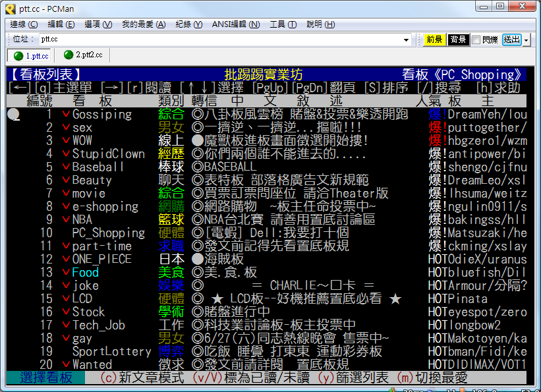541x392 pixels.
Task: Click the [S]排序 shortcut text
Action: 386,88
